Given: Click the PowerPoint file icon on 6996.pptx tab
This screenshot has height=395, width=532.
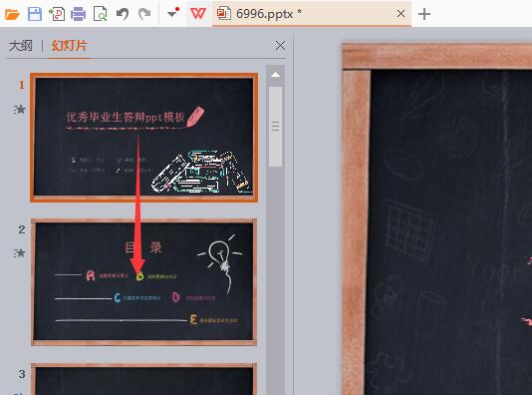Looking at the screenshot, I should [x=224, y=14].
